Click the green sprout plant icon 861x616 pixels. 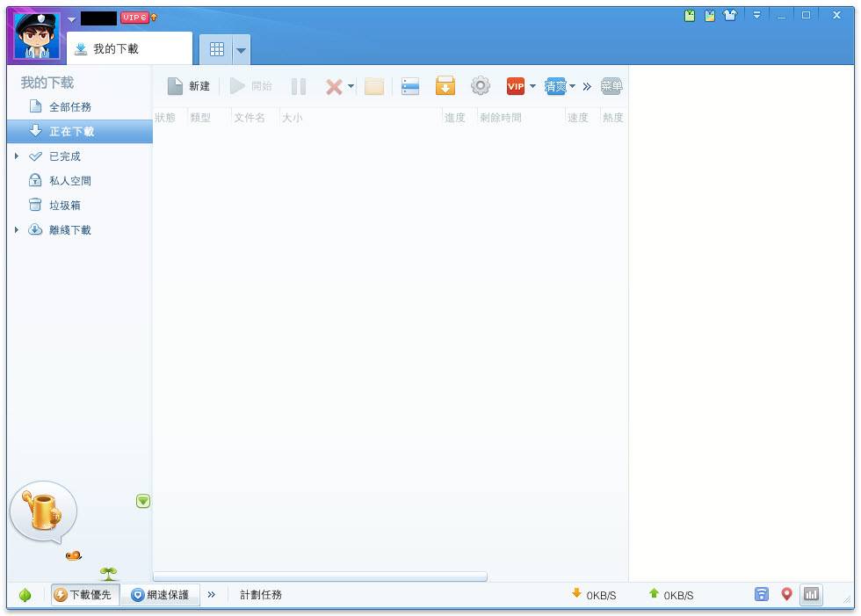[109, 574]
